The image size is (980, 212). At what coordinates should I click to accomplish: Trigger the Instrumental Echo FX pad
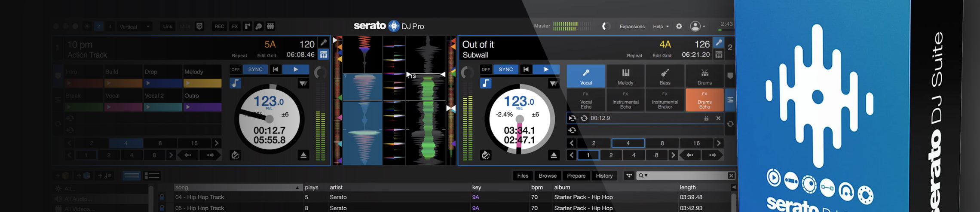[625, 100]
